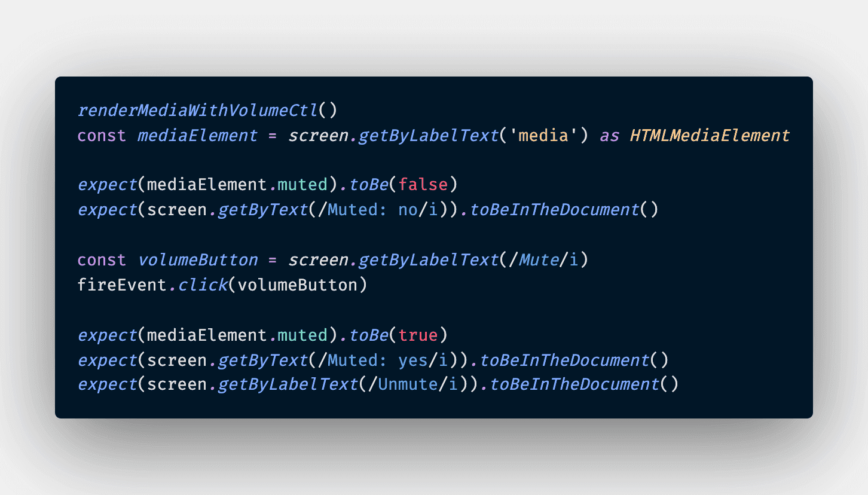Click the true keyword in toBe
This screenshot has width=868, height=495.
tap(418, 335)
